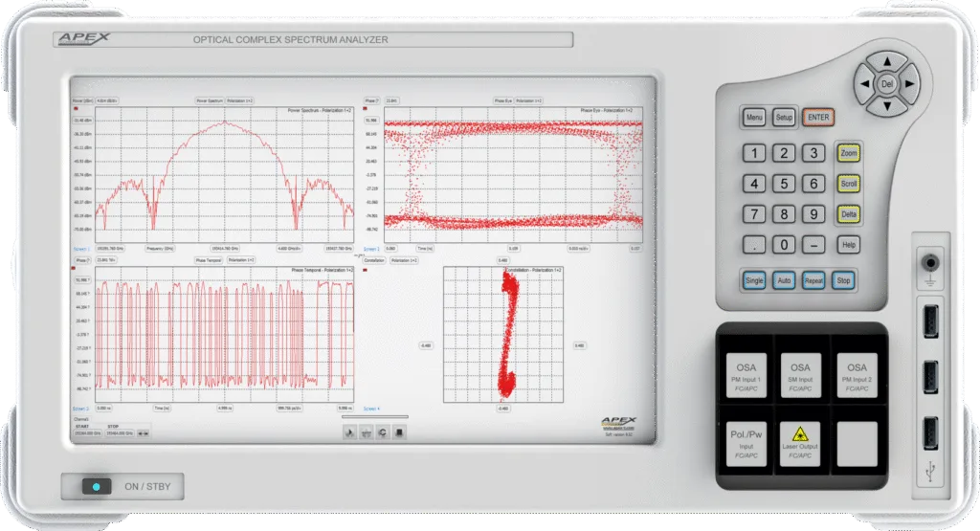Click the second on-screen toolbar icon below plots
This screenshot has width=980, height=531.
[x=367, y=432]
